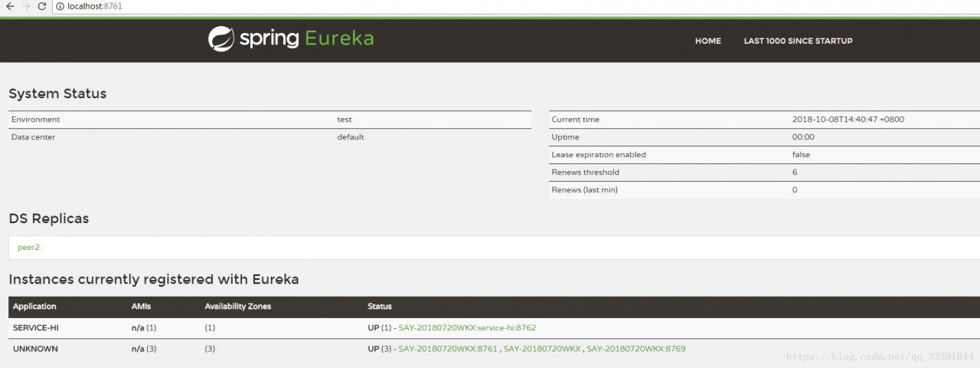Select the lease expiration value false
The image size is (980, 368).
pos(801,155)
